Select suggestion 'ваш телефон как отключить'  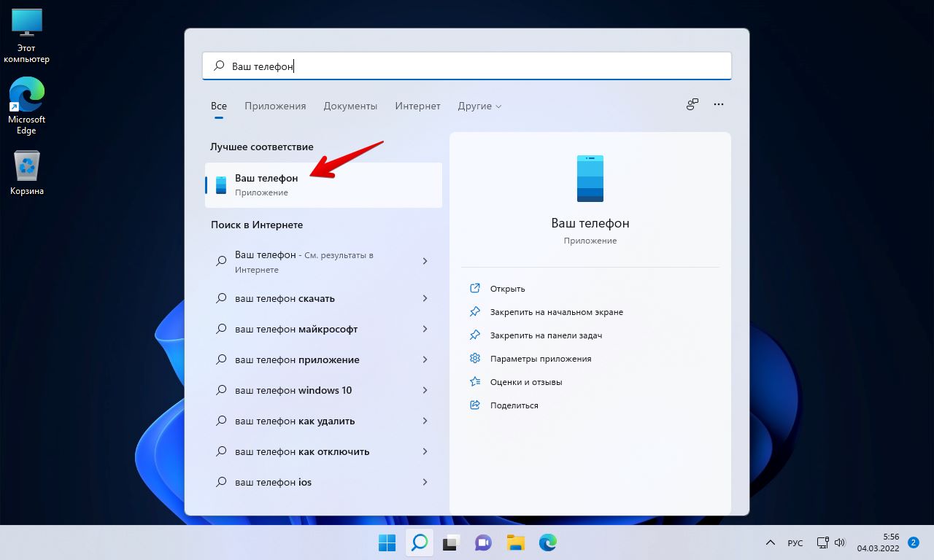pos(323,451)
